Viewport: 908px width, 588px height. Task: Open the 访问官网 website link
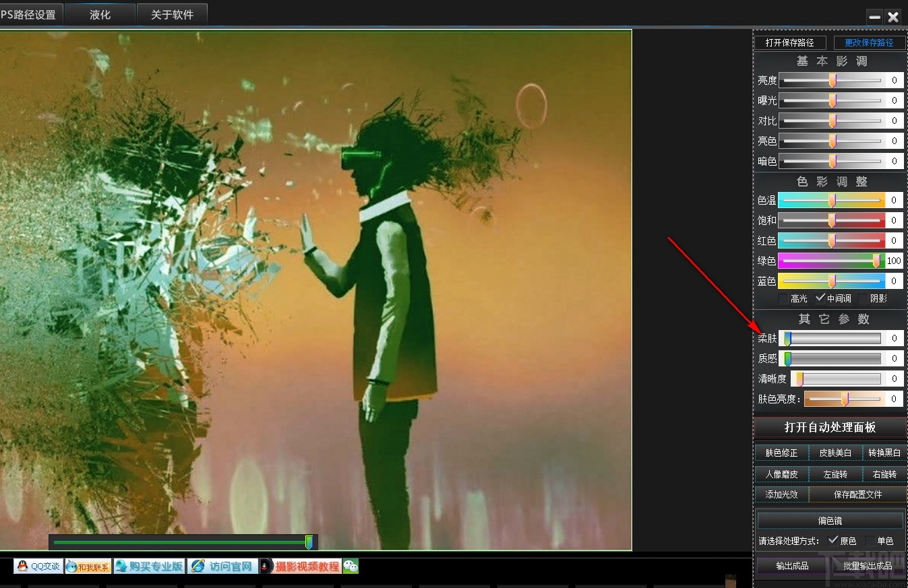click(222, 566)
